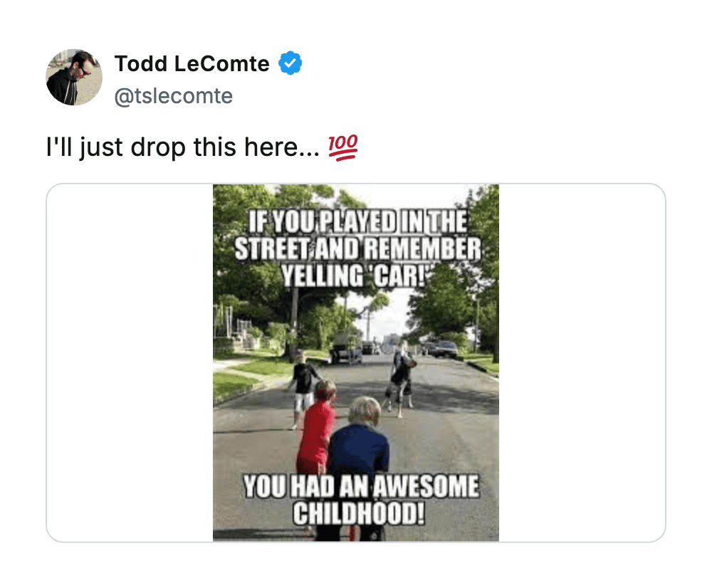Click the child standing on the street's right
The width and height of the screenshot is (712, 588).
399,377
